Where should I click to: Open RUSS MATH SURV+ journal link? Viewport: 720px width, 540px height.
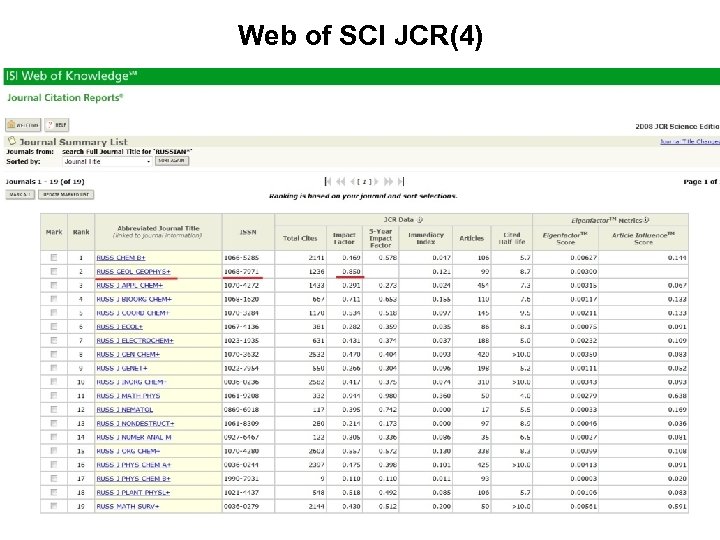(128, 506)
